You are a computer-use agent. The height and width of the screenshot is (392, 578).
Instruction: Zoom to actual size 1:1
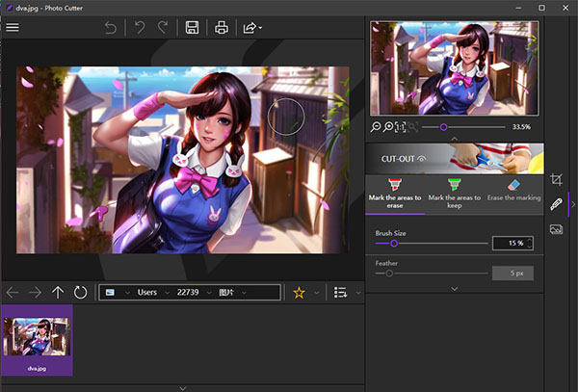(x=400, y=127)
